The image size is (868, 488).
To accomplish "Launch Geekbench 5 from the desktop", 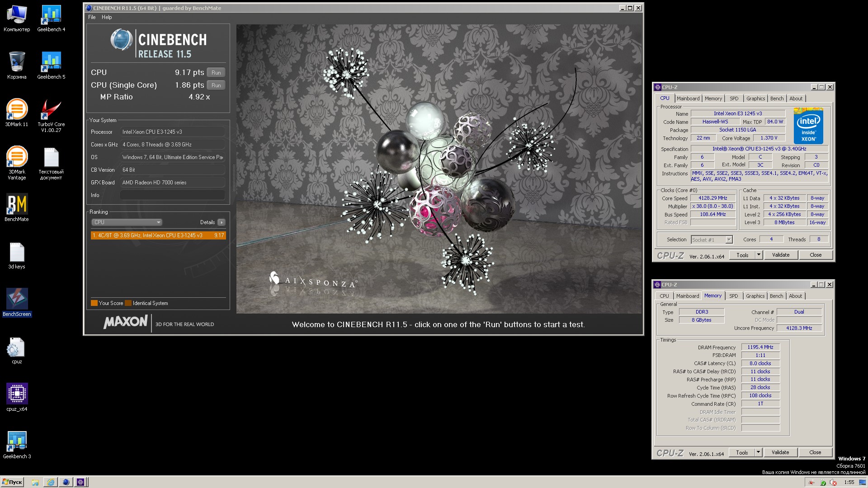I will 51,66.
